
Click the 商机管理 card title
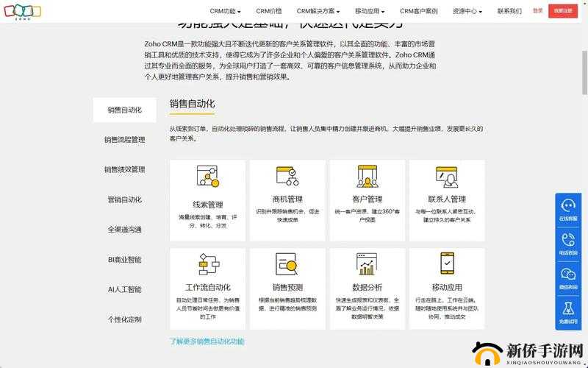point(287,199)
